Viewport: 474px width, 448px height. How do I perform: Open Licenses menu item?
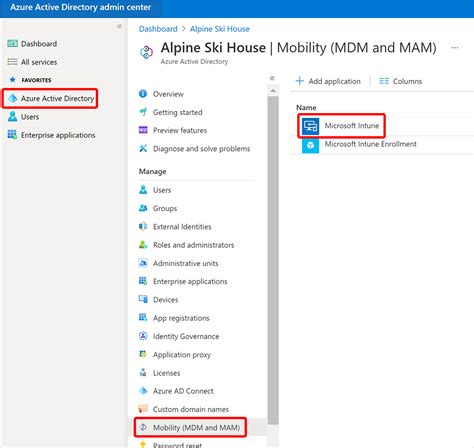point(167,373)
